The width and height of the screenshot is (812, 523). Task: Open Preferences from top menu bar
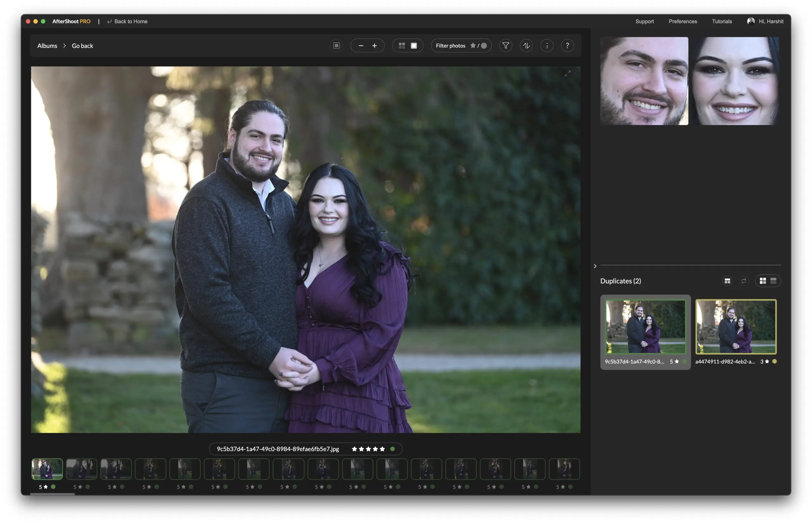point(683,21)
